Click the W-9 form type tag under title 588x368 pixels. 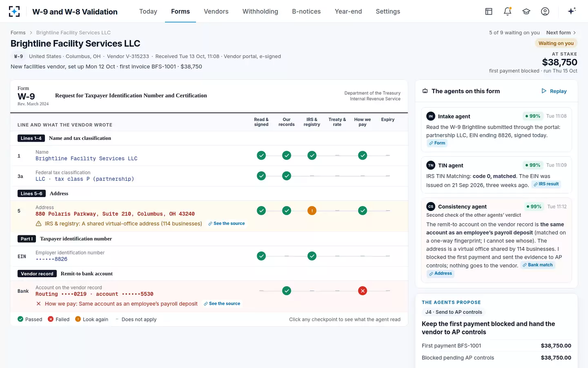18,56
